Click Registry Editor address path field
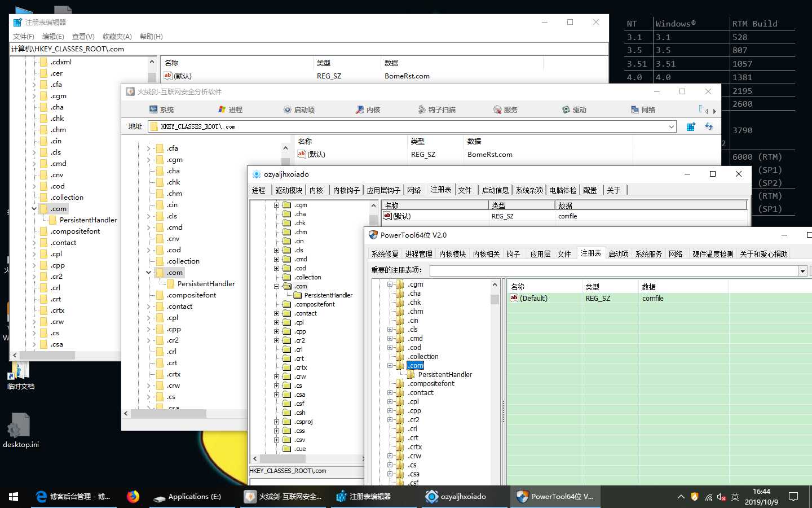The image size is (812, 508). click(x=309, y=49)
